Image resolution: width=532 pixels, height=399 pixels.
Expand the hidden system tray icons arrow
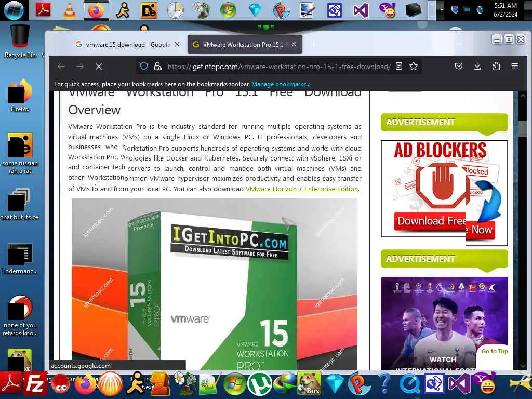tap(442, 10)
